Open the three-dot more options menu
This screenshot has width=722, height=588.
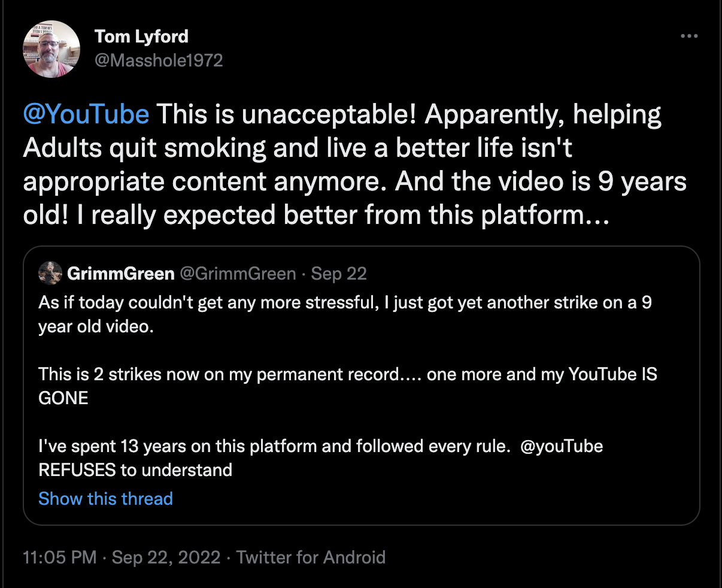(x=689, y=37)
